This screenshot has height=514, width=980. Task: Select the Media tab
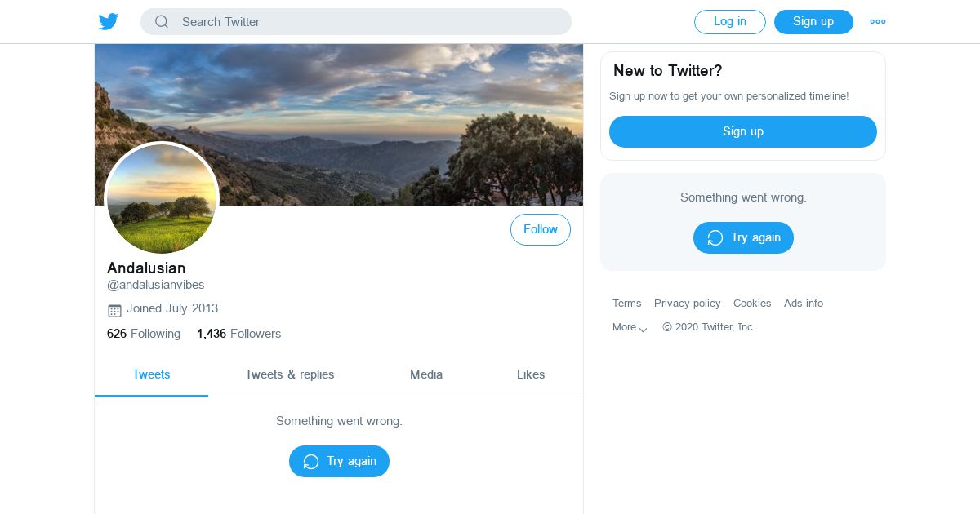(x=426, y=374)
